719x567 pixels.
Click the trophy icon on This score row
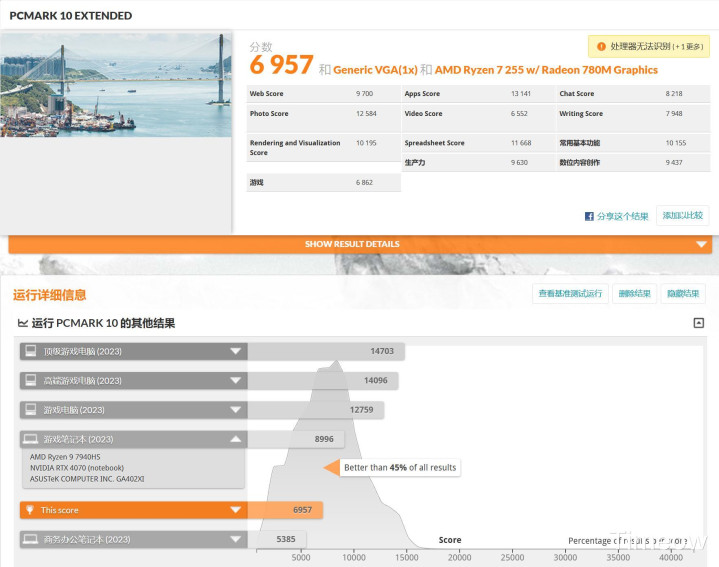tap(30, 510)
